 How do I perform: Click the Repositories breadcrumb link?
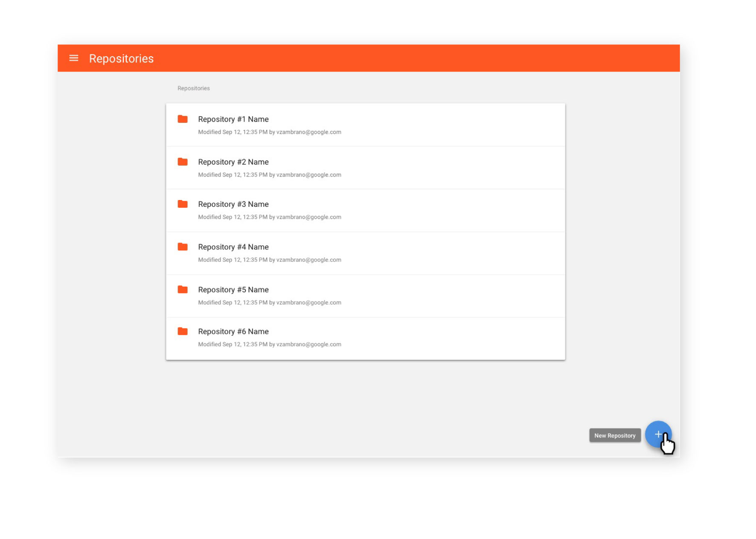point(193,88)
